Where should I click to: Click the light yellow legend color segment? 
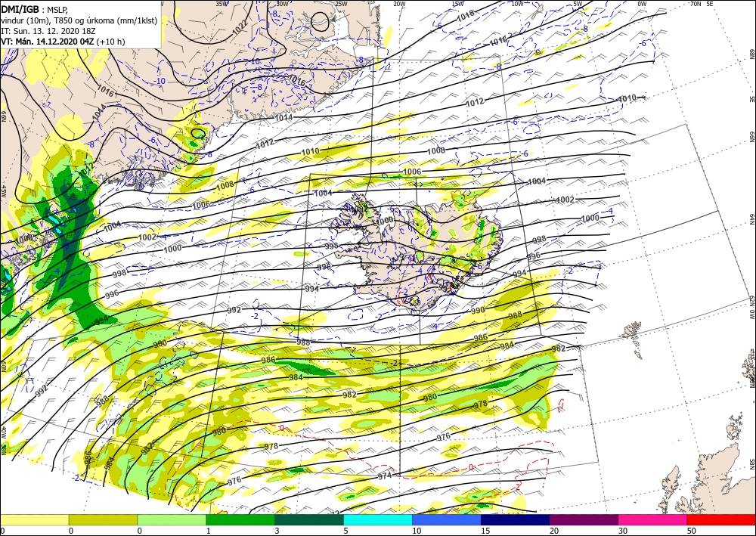point(34,519)
